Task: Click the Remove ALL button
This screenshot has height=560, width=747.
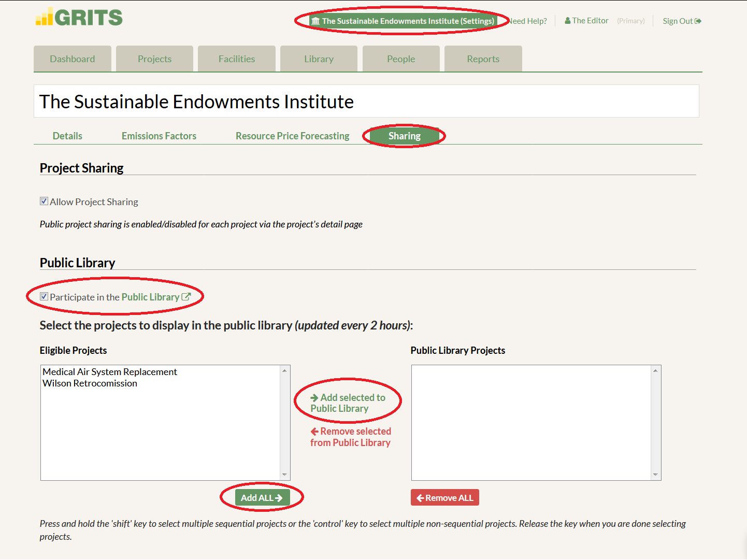Action: 445,497
